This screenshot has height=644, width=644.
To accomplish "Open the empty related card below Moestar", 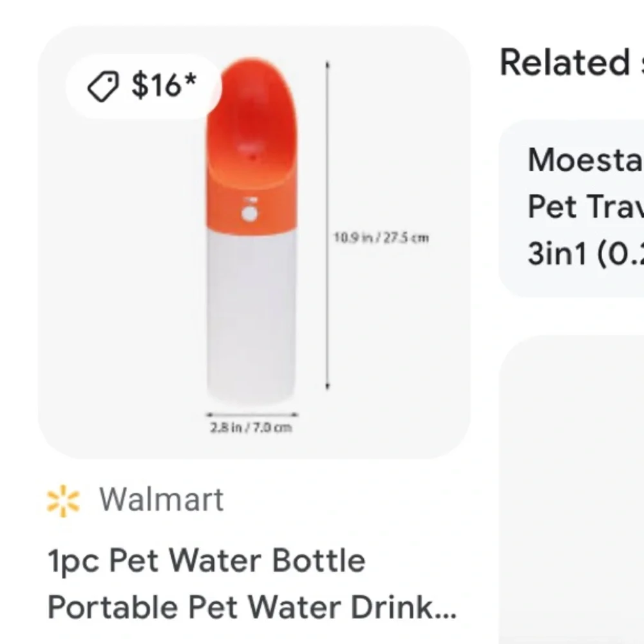I will [x=571, y=489].
